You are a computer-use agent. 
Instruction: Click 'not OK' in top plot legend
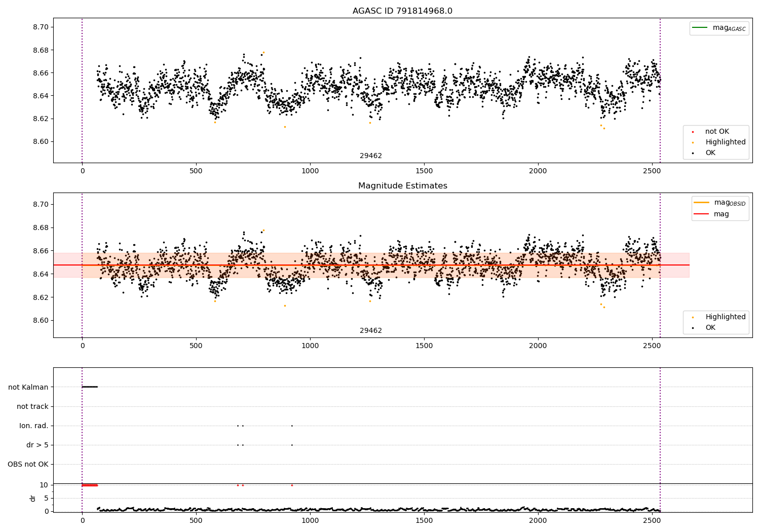tap(717, 132)
